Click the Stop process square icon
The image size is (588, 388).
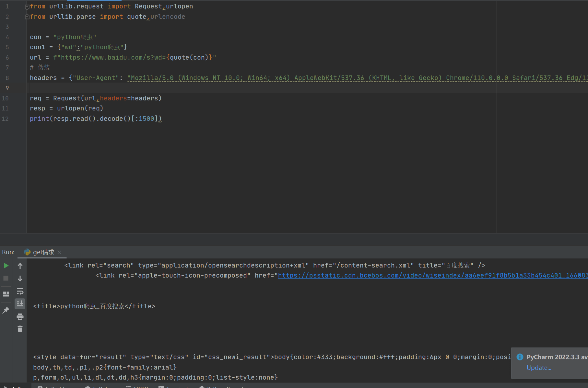click(6, 278)
